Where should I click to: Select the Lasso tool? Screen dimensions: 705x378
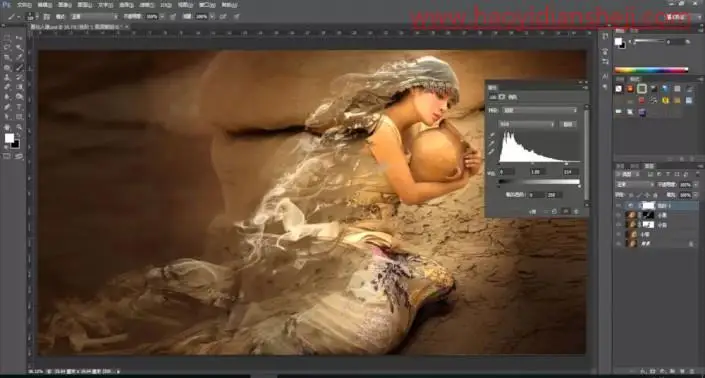7,47
